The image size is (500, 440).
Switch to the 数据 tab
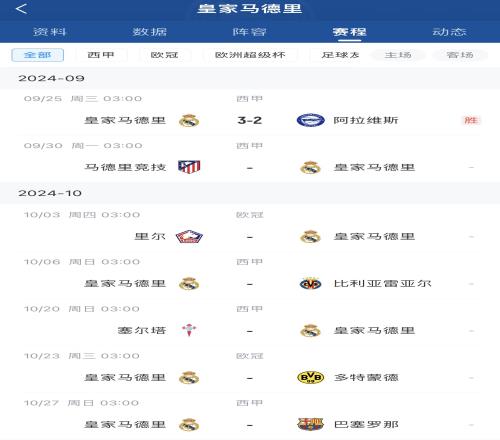[x=150, y=32]
